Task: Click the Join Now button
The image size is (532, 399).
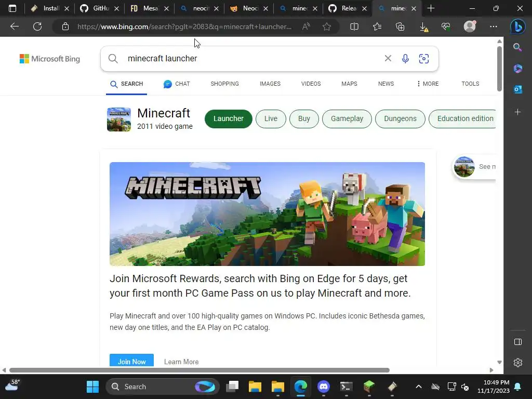Action: pyautogui.click(x=131, y=361)
